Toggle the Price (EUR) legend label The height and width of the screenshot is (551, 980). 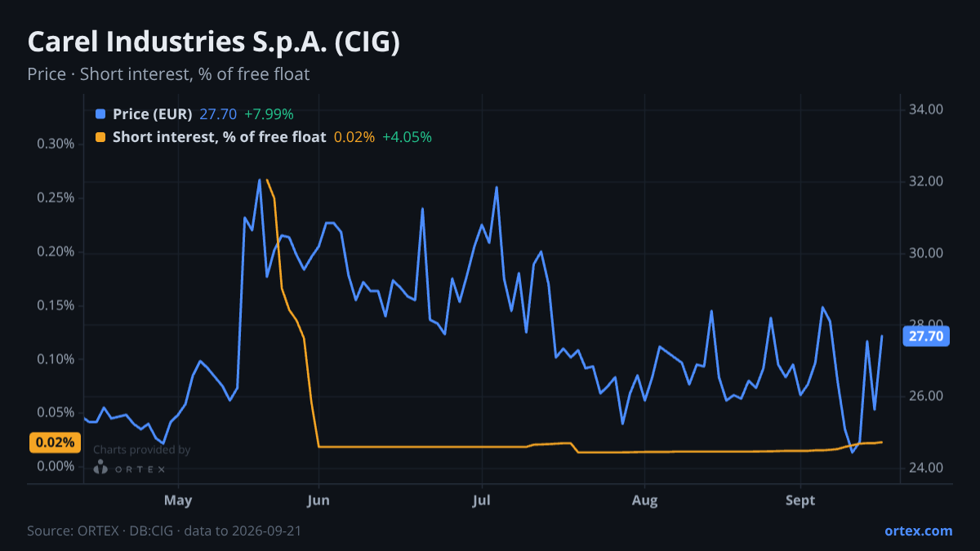pyautogui.click(x=153, y=114)
